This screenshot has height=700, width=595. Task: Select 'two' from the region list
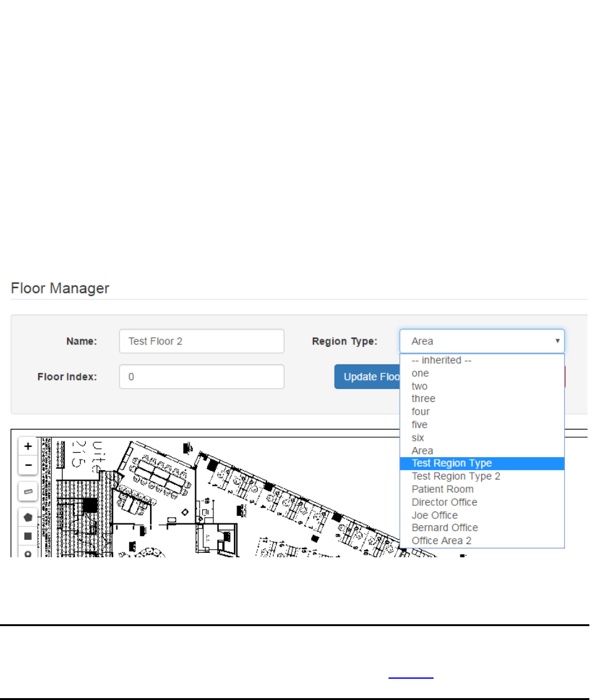coord(482,386)
